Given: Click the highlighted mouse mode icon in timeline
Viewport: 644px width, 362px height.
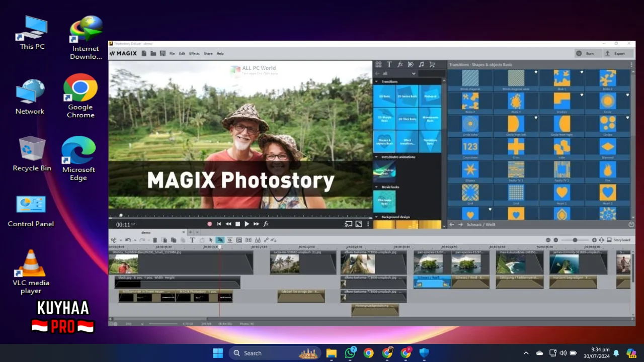Looking at the screenshot, I should (220, 240).
